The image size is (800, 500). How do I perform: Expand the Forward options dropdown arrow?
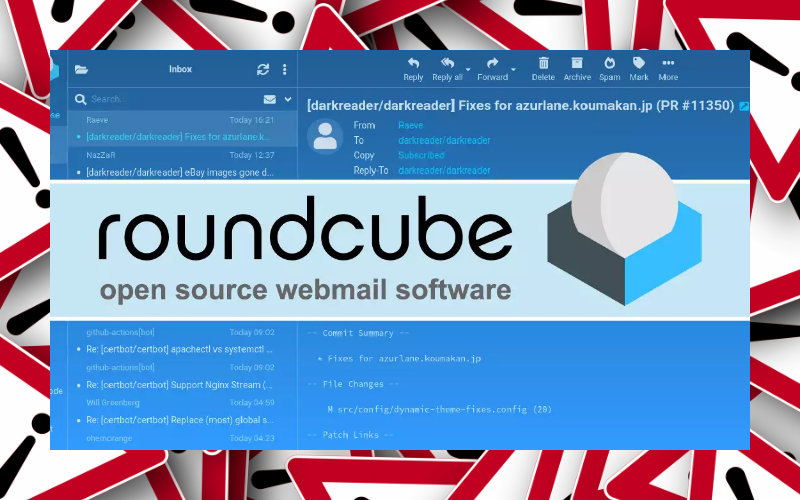pyautogui.click(x=514, y=70)
